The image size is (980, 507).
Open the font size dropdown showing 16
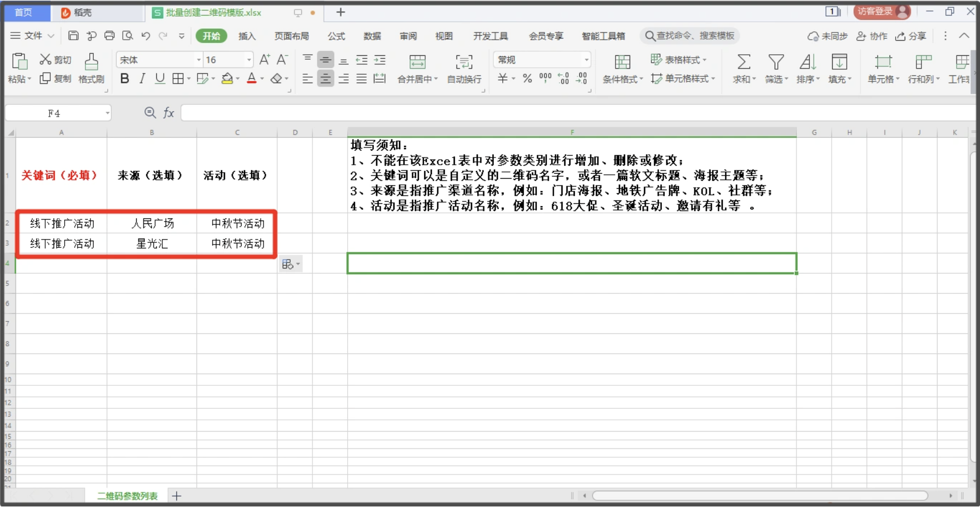(249, 60)
